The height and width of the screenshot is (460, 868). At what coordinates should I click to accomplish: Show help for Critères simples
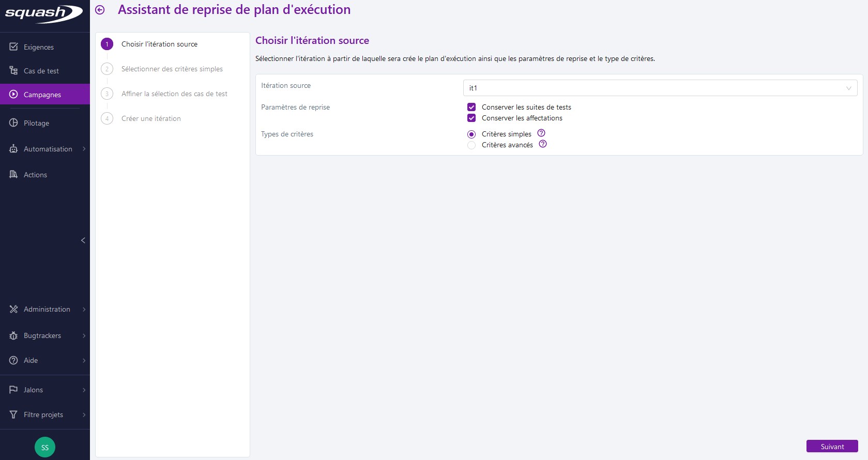pos(541,133)
